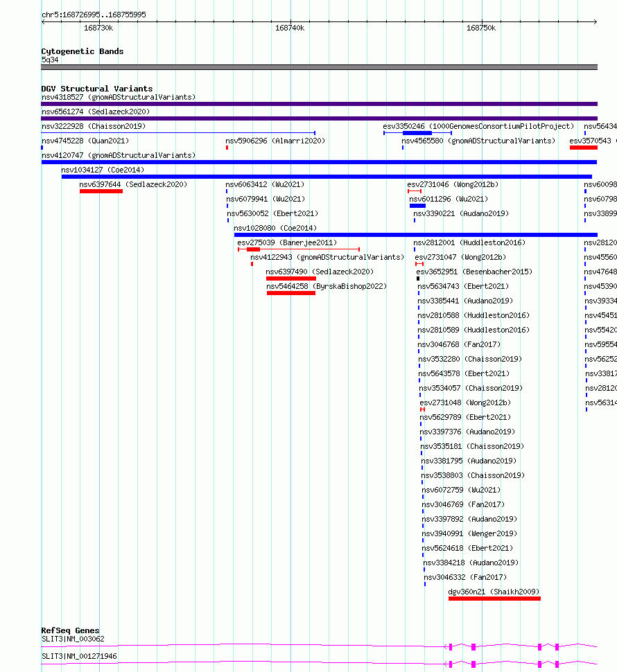The image size is (617, 672).
Task: Open nsv3046332 (Fan2017) variant
Action: coord(465,578)
